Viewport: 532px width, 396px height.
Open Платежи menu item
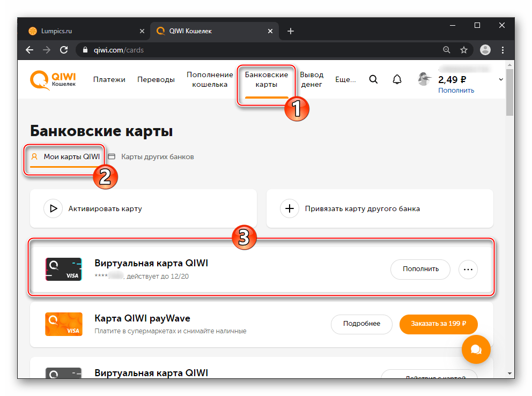[x=109, y=79]
